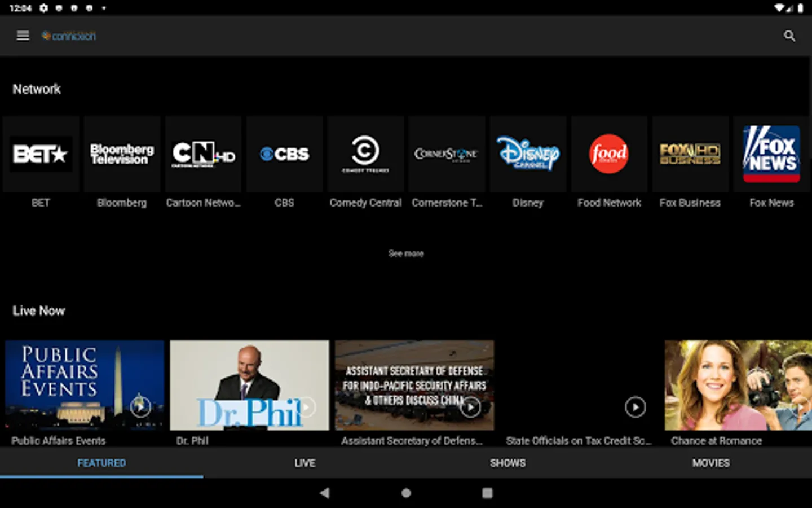This screenshot has width=812, height=508.
Task: Open the Chance at Romance thumbnail
Action: click(738, 385)
